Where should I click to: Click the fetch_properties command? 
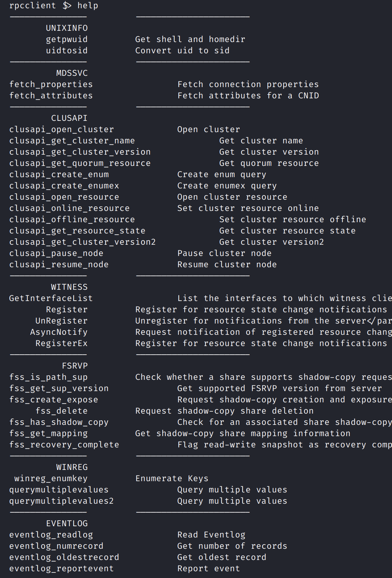tap(51, 84)
